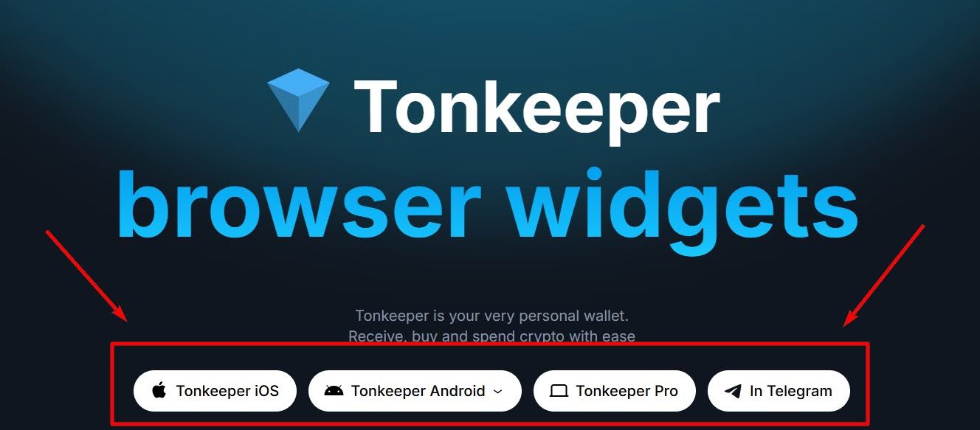
Task: Launch the In Telegram button
Action: pos(779,391)
